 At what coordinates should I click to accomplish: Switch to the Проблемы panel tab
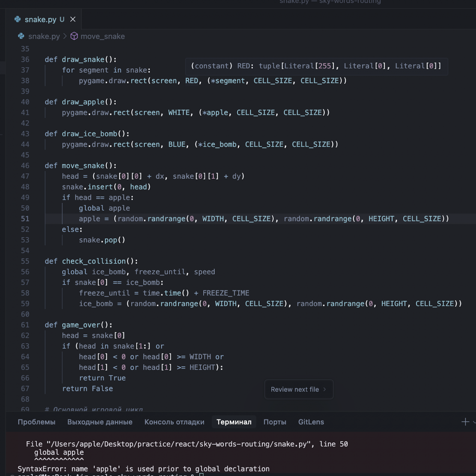37,422
